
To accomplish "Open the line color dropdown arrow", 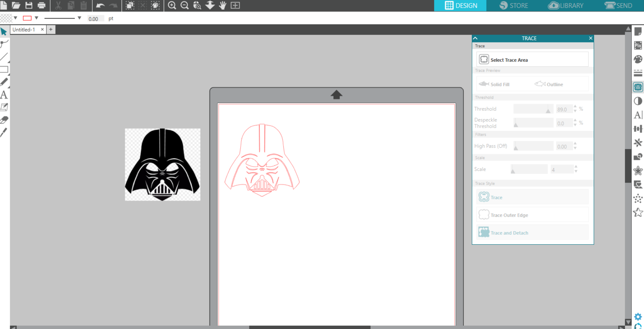I will pyautogui.click(x=36, y=18).
